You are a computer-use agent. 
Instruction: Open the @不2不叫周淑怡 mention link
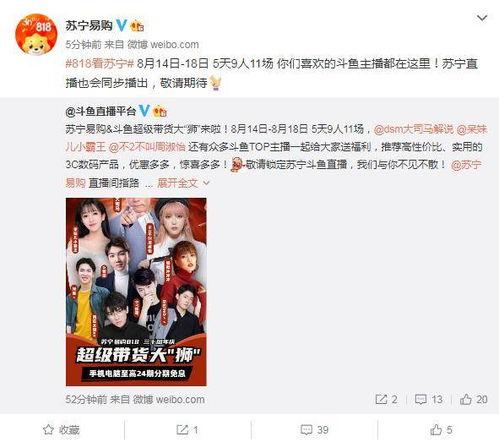pos(147,147)
